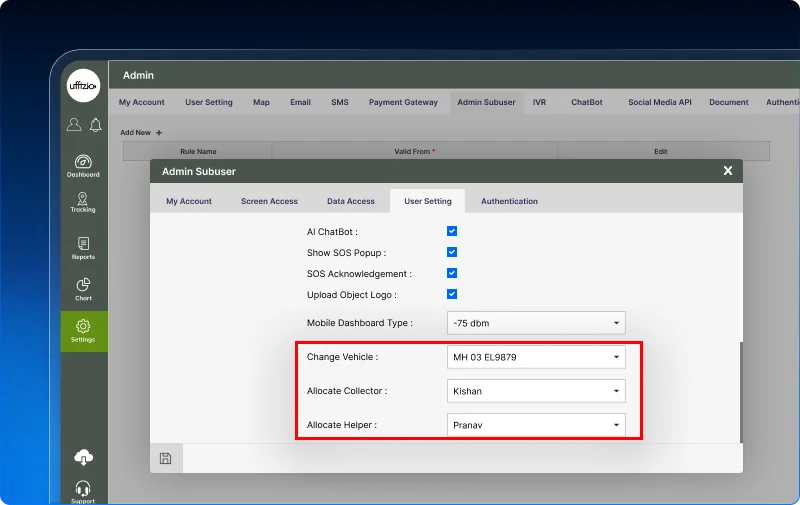The width and height of the screenshot is (800, 505).
Task: Click the cloud download icon
Action: pos(83,457)
